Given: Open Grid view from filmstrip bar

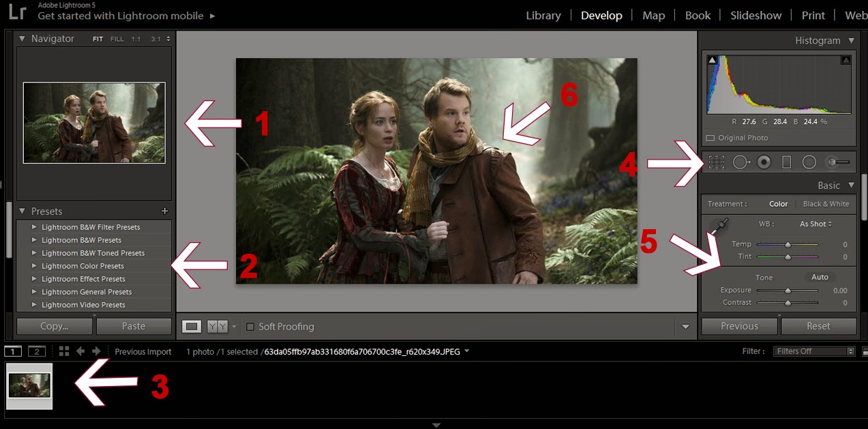Looking at the screenshot, I should click(64, 351).
